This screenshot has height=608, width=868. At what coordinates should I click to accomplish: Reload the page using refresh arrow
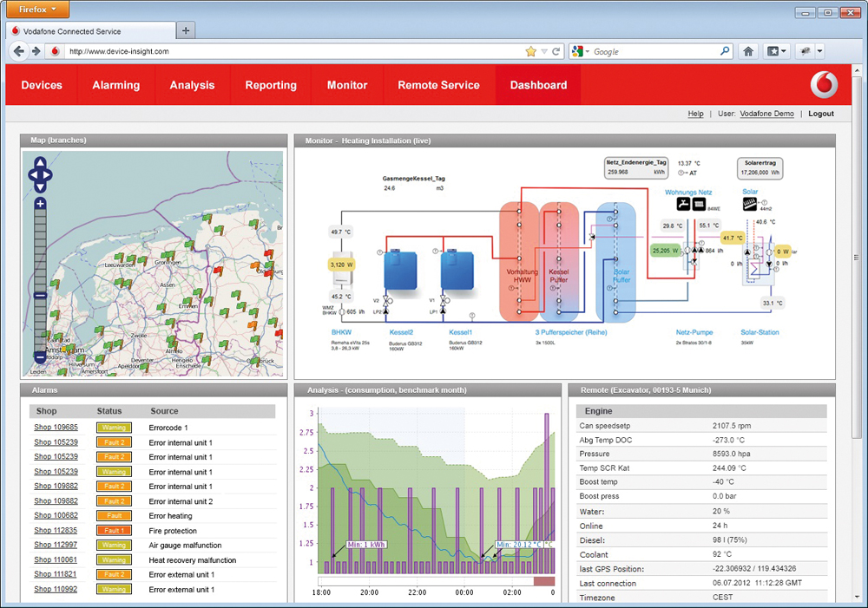556,51
